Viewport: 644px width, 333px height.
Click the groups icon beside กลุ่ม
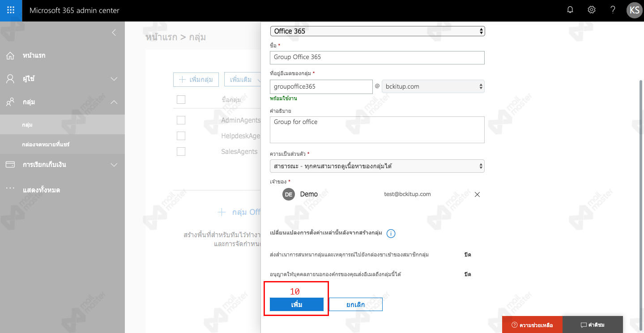coord(10,102)
